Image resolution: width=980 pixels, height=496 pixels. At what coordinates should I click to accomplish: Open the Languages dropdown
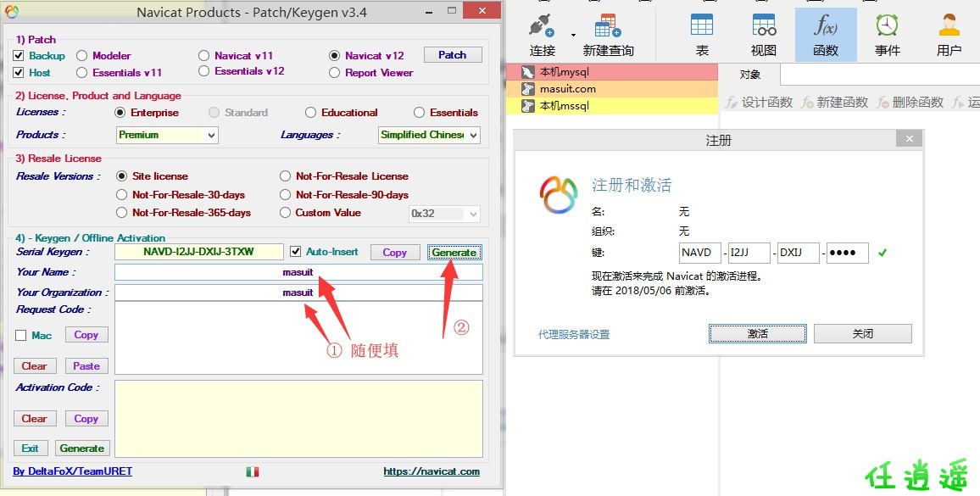(x=429, y=135)
